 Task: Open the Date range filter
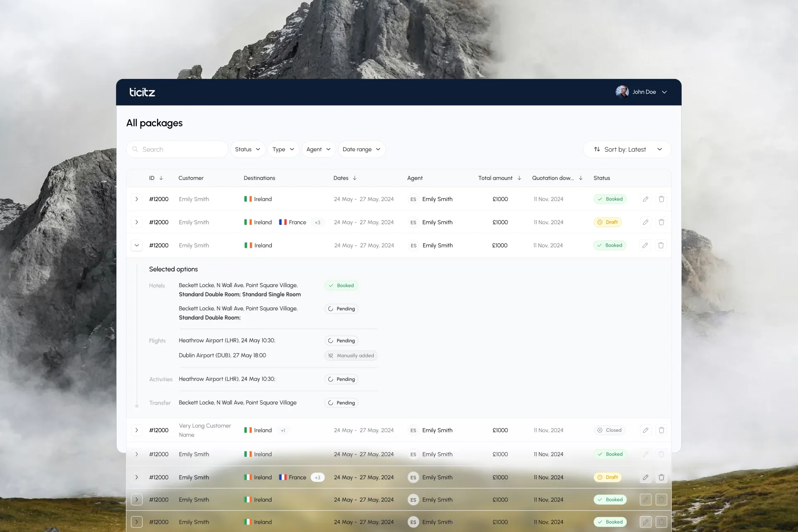point(362,149)
